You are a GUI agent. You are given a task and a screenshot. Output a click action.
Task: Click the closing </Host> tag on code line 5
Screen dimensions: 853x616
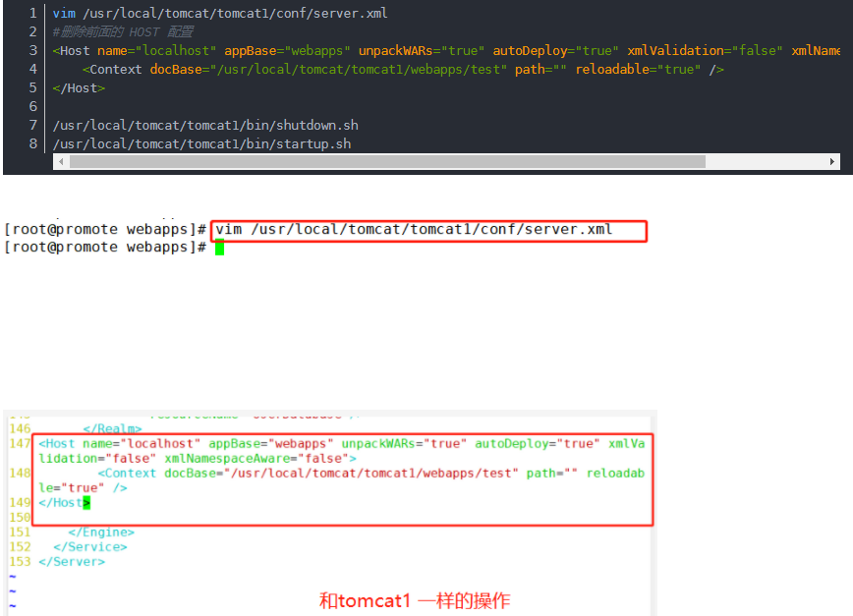click(79, 88)
